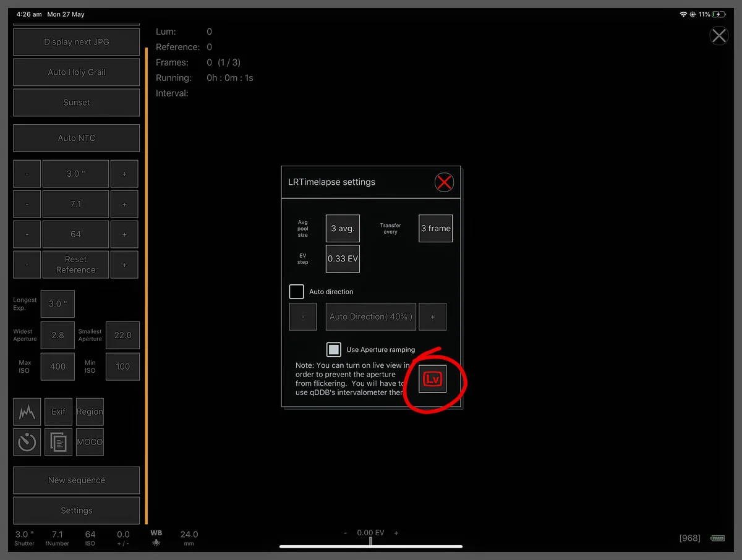The height and width of the screenshot is (560, 742).
Task: Select the Region tool
Action: (x=90, y=412)
